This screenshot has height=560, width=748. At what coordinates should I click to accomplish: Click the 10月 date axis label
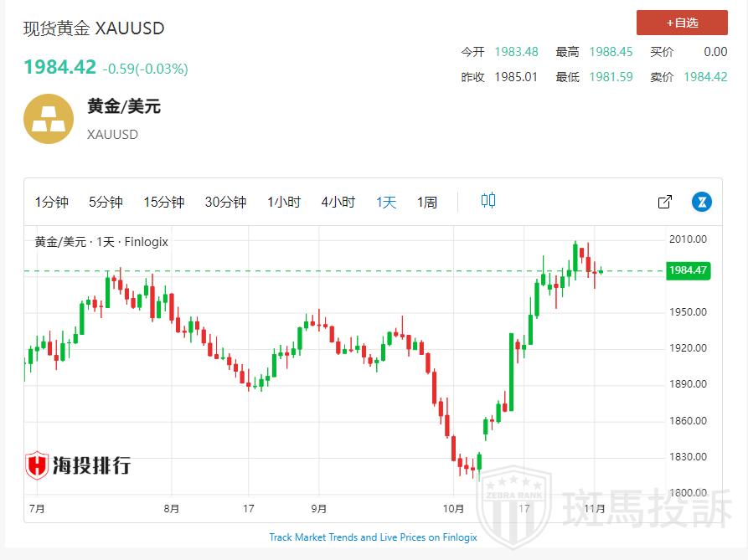click(x=453, y=508)
